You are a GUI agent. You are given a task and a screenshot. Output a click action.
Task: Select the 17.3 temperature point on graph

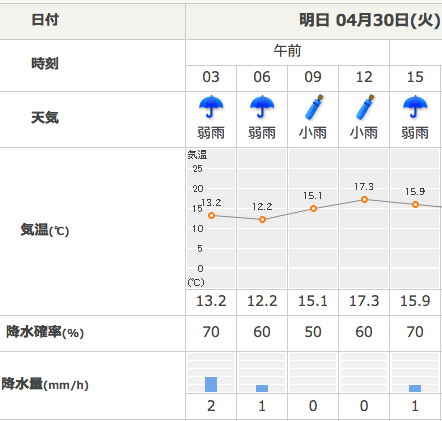(x=364, y=200)
